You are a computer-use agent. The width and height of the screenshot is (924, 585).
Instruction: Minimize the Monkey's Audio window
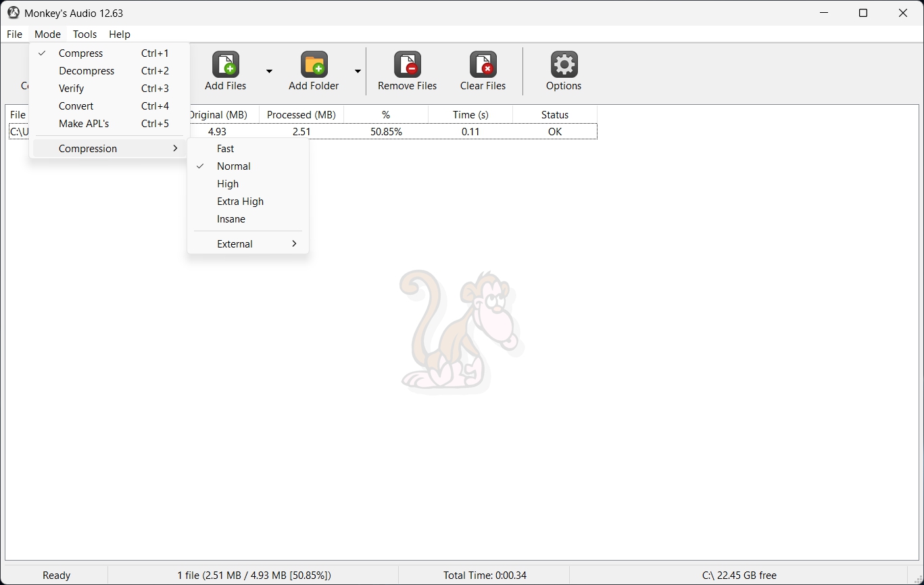(824, 13)
